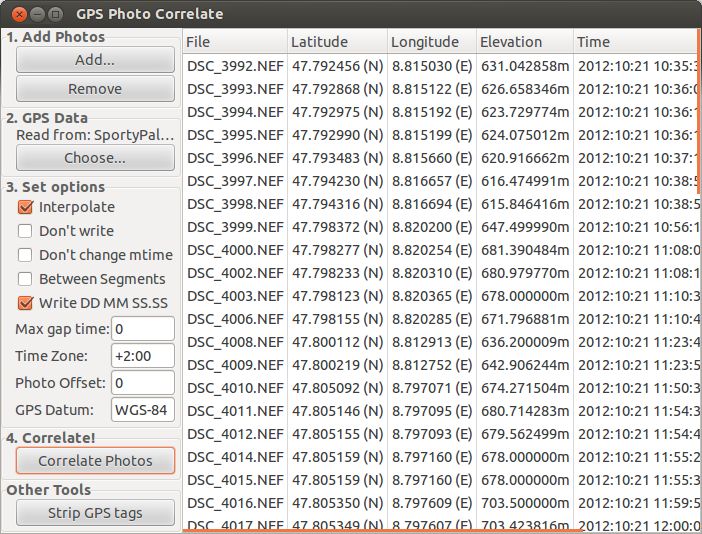Click the Time Zone input field
Screen dimensions: 702x534
(143, 356)
